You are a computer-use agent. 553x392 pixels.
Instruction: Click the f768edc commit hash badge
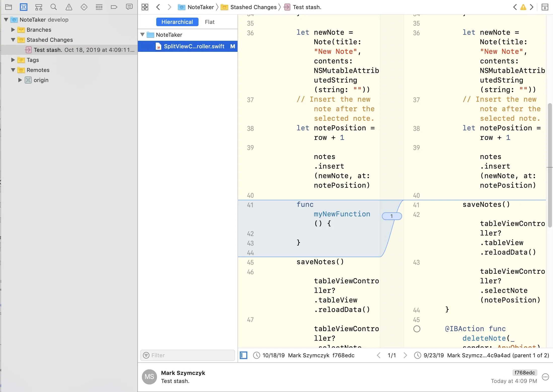(525, 372)
